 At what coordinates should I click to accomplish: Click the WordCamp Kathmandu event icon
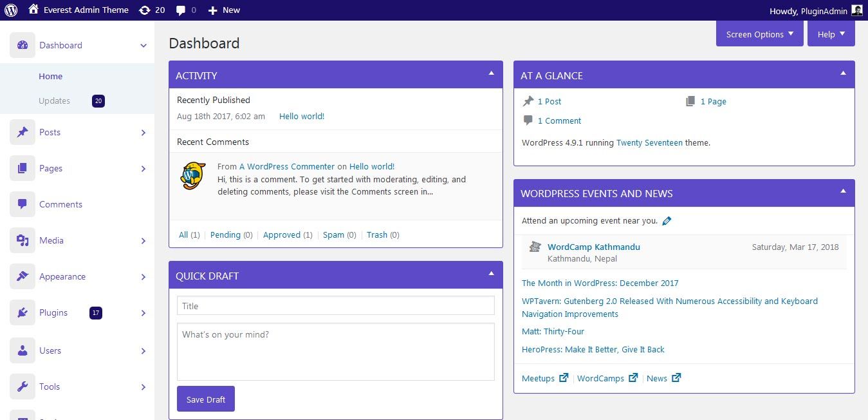pyautogui.click(x=535, y=247)
